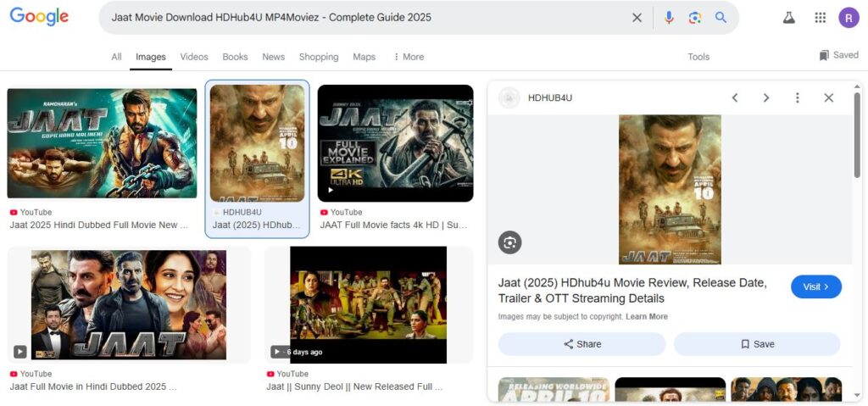Image resolution: width=868 pixels, height=406 pixels.
Task: Open three-dot options in preview panel
Action: coord(797,98)
